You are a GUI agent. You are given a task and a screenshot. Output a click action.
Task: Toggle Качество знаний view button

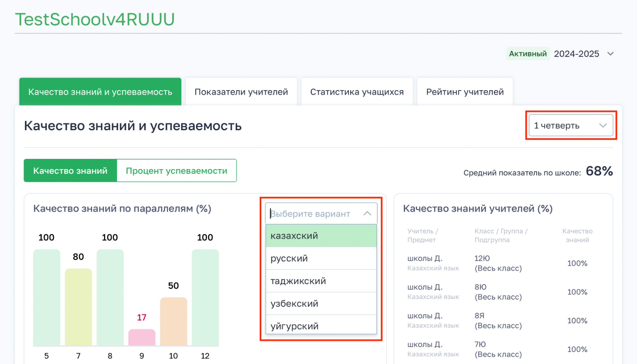[70, 171]
